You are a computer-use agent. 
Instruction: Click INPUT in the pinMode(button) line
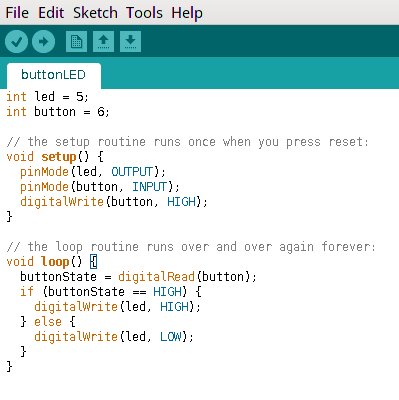point(149,187)
